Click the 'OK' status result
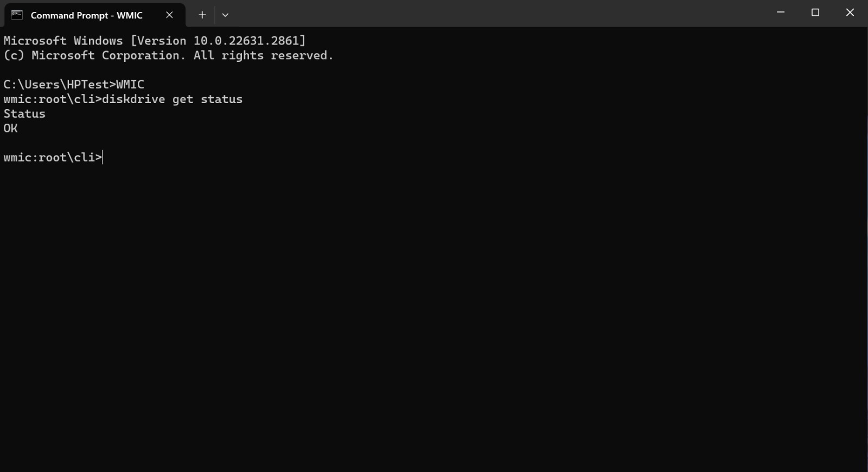 click(x=10, y=129)
